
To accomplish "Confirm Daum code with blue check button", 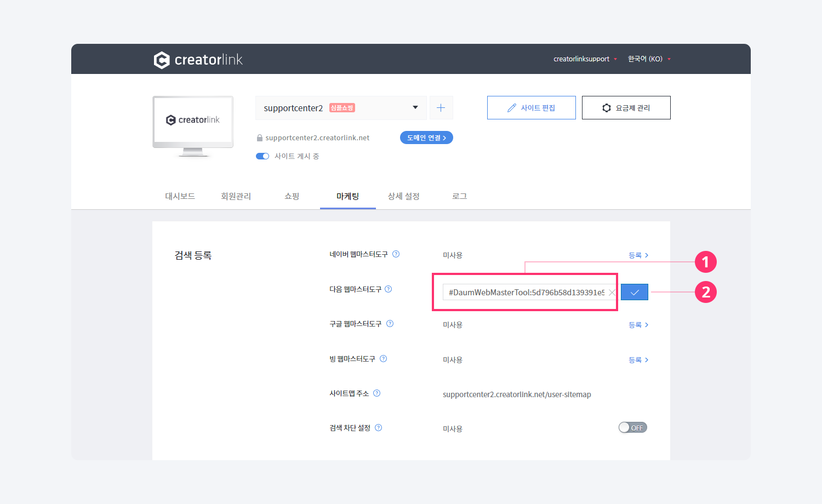I will (635, 293).
